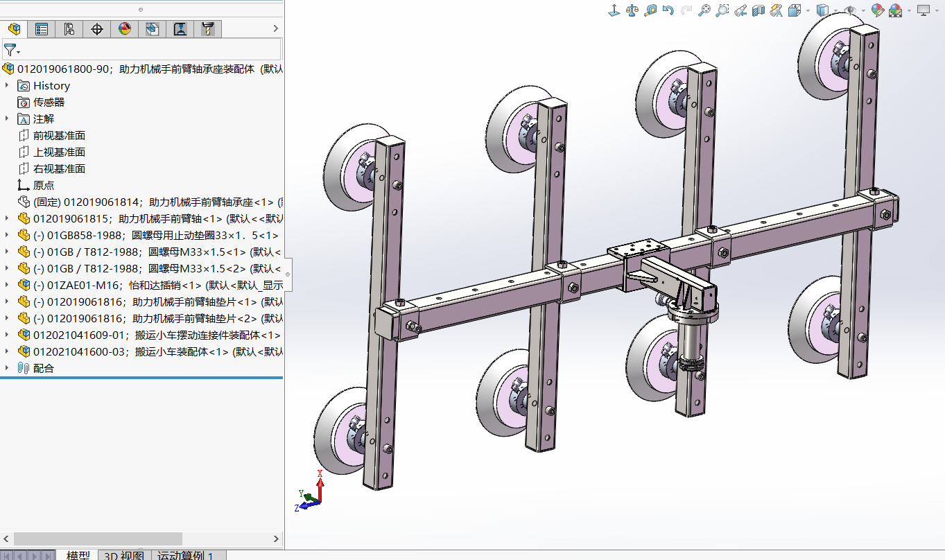Select the 01GB858-1988 圆螺母用止动垫圈 part
The height and width of the screenshot is (560, 945).
(150, 235)
